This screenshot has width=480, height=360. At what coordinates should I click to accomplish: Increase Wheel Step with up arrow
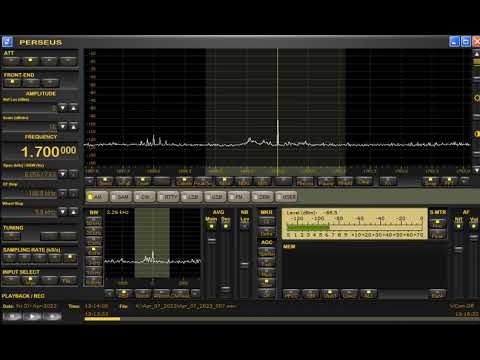(74, 212)
